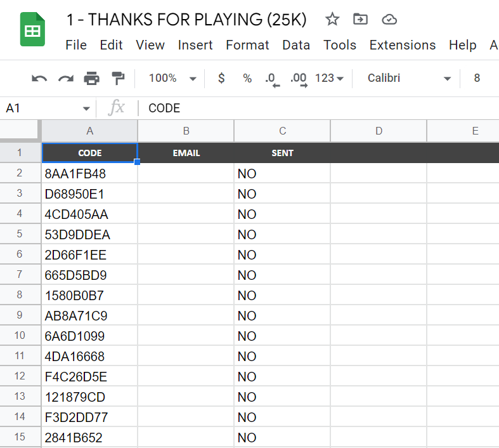The image size is (499, 448).
Task: Click the move to folder icon
Action: (x=360, y=19)
